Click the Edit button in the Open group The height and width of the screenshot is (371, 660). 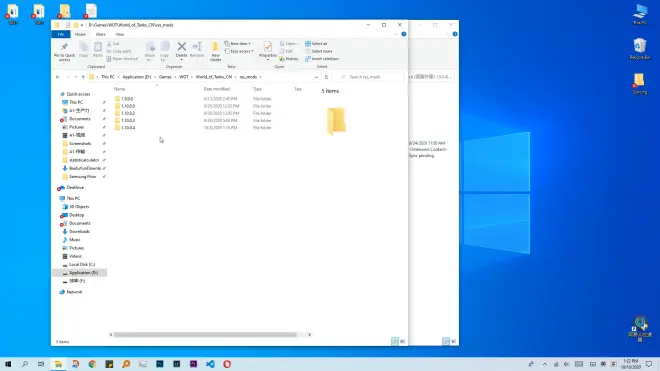pyautogui.click(x=286, y=51)
